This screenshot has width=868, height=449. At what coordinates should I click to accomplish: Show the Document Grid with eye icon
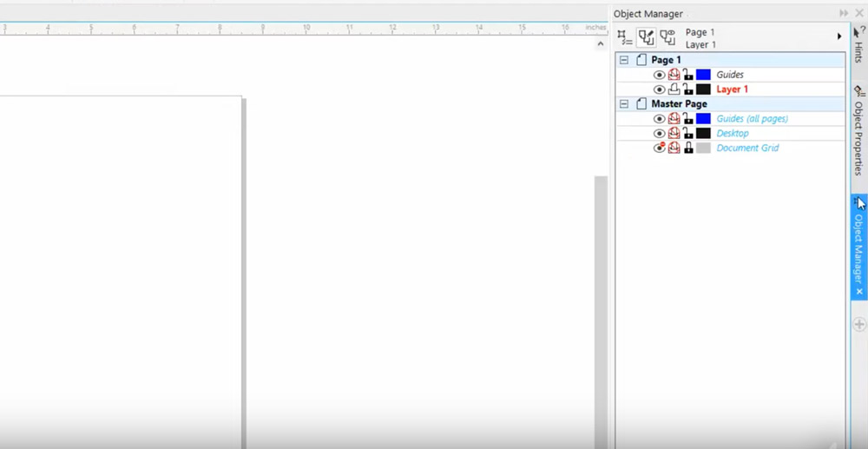(x=659, y=148)
